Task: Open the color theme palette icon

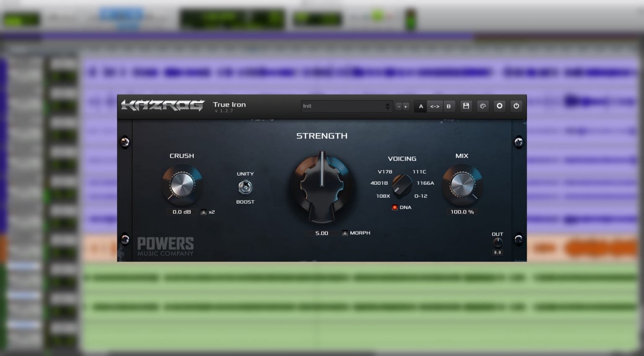Action: coord(483,106)
